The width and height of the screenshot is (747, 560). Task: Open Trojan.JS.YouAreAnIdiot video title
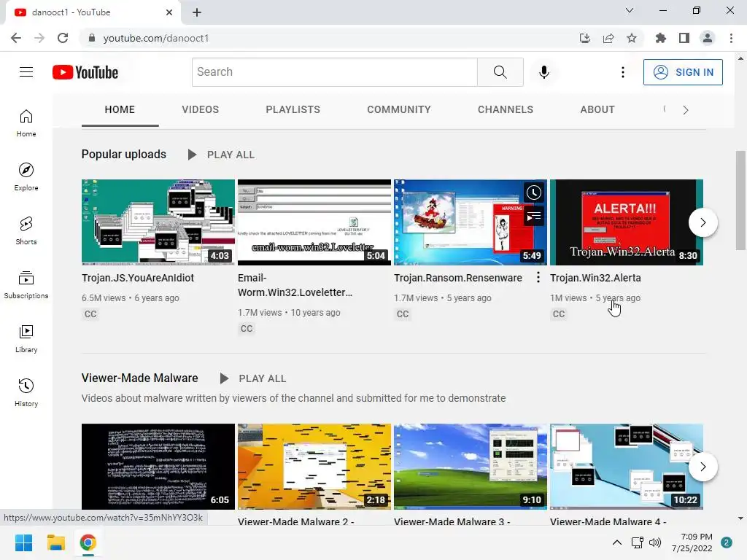[138, 278]
